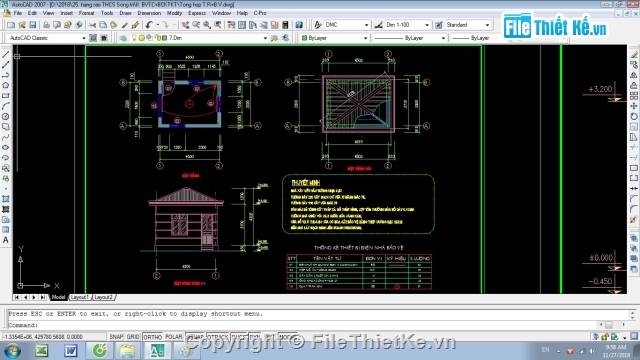Open the Express menu
640x360 pixels.
tap(197, 13)
